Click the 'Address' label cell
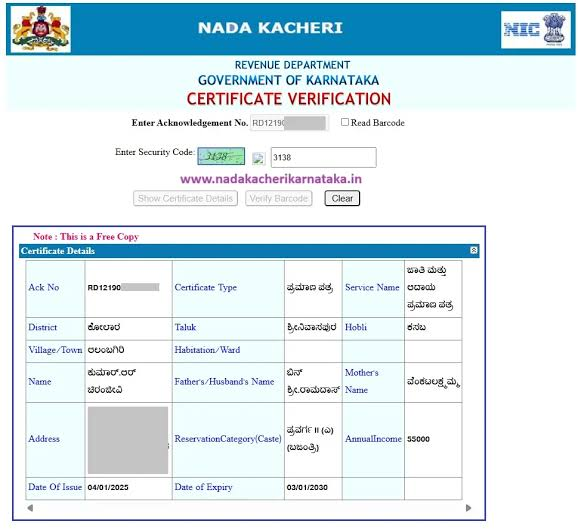 click(x=55, y=440)
